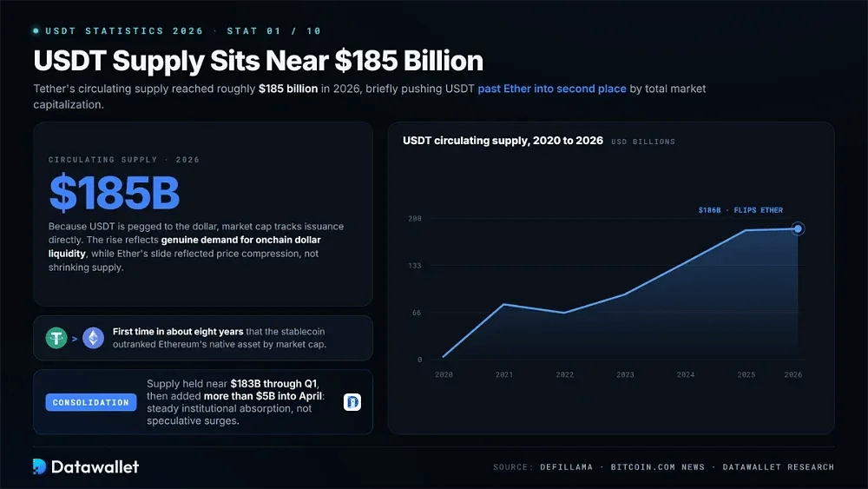Click the 66 y-axis label
This screenshot has width=868, height=489.
[417, 313]
